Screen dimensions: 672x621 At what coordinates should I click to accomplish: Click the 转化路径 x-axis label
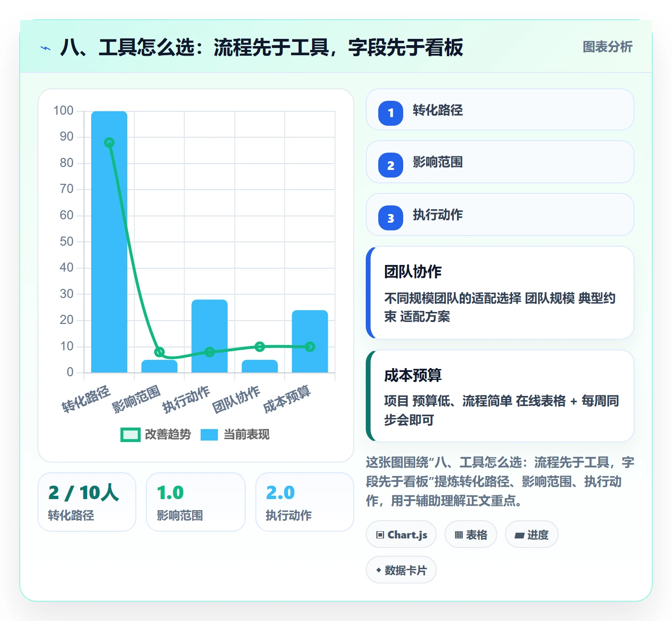coord(86,399)
